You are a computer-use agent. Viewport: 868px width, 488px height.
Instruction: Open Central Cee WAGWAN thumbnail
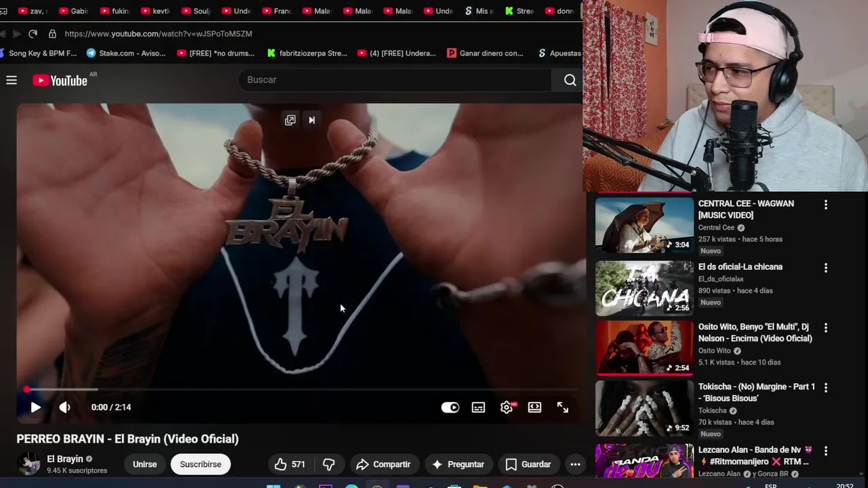coord(644,226)
